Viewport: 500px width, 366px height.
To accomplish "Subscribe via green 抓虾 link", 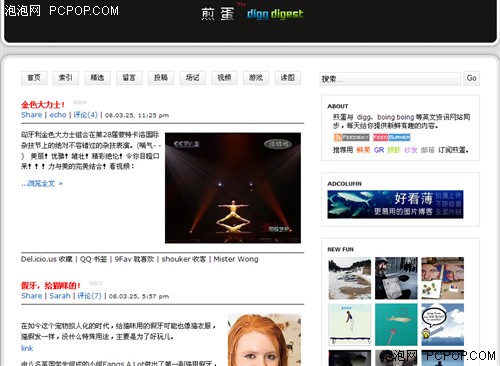I will (394, 150).
